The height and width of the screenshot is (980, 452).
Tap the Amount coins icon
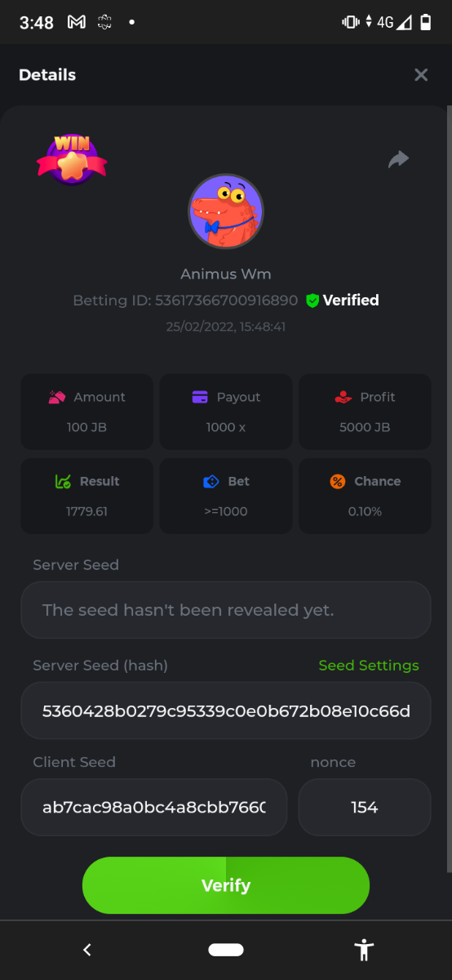(57, 397)
